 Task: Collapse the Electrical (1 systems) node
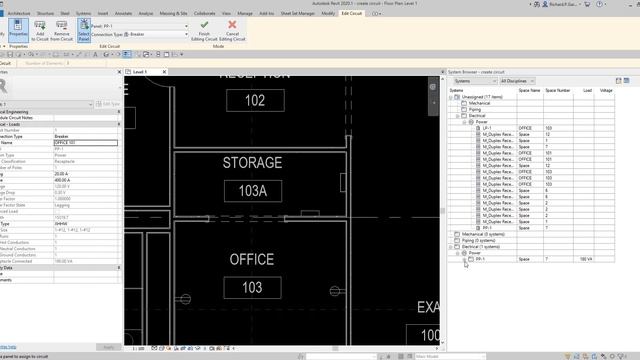(451, 247)
